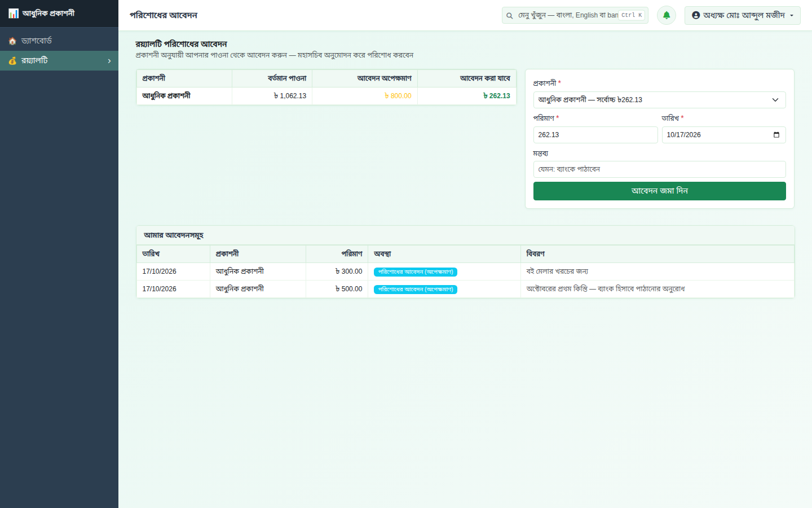812x508 pixels.
Task: Open notifications with the bell icon
Action: [667, 15]
